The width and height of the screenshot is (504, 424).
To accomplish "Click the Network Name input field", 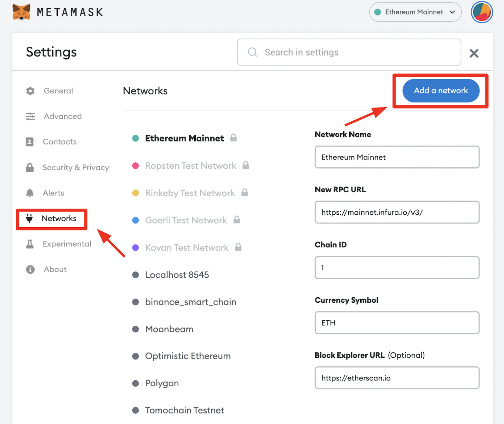I will pos(397,157).
